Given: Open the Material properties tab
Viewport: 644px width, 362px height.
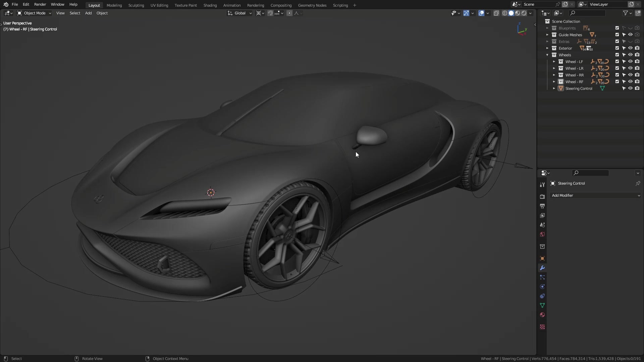Looking at the screenshot, I should point(542,315).
